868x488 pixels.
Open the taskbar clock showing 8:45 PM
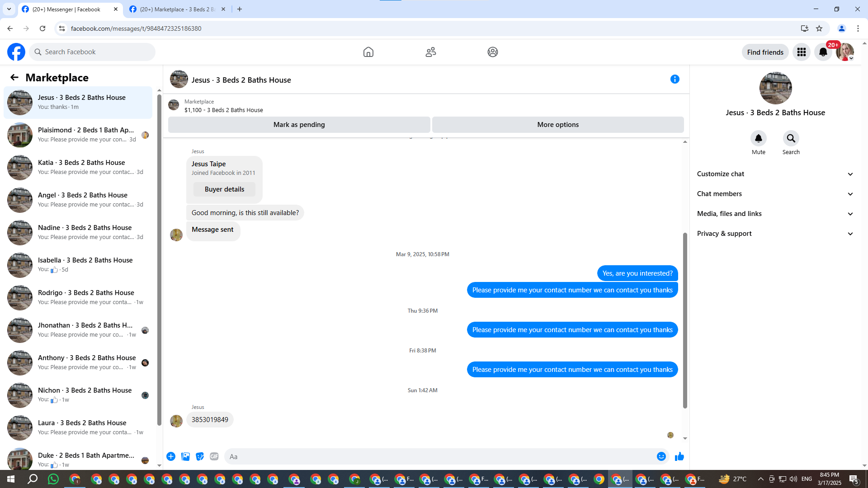click(829, 479)
